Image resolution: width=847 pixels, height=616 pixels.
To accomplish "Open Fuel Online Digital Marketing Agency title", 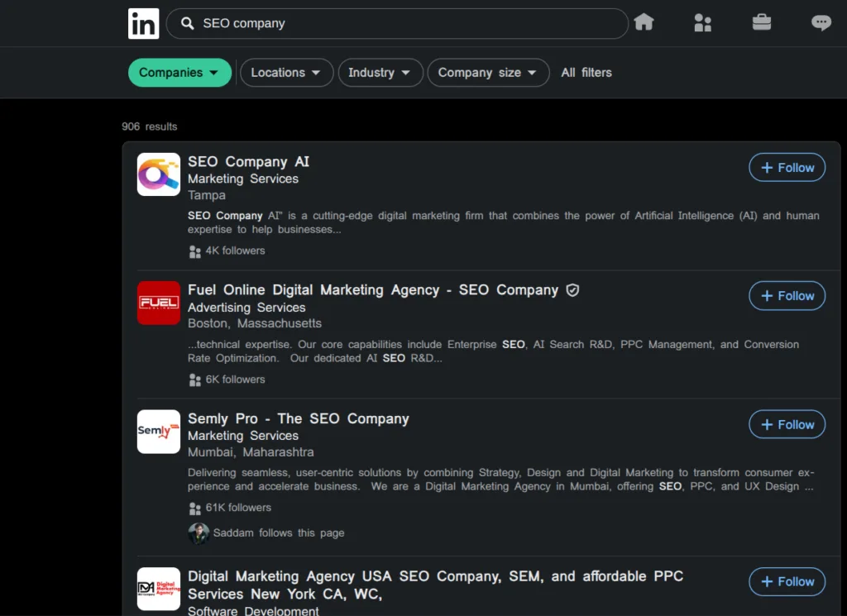I will 373,290.
